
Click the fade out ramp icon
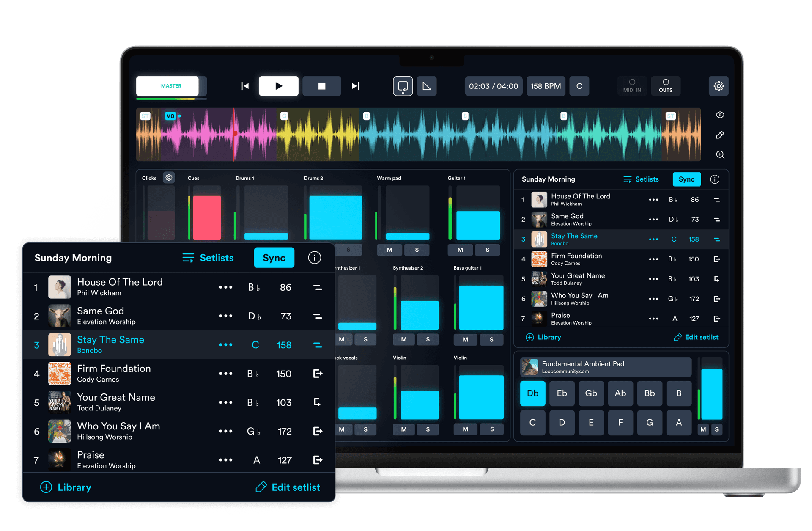(427, 86)
